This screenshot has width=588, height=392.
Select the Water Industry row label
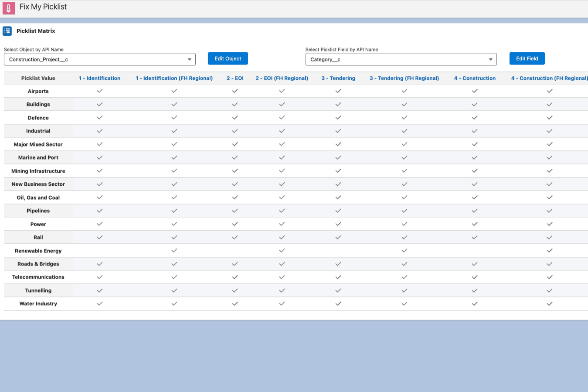[x=38, y=303]
